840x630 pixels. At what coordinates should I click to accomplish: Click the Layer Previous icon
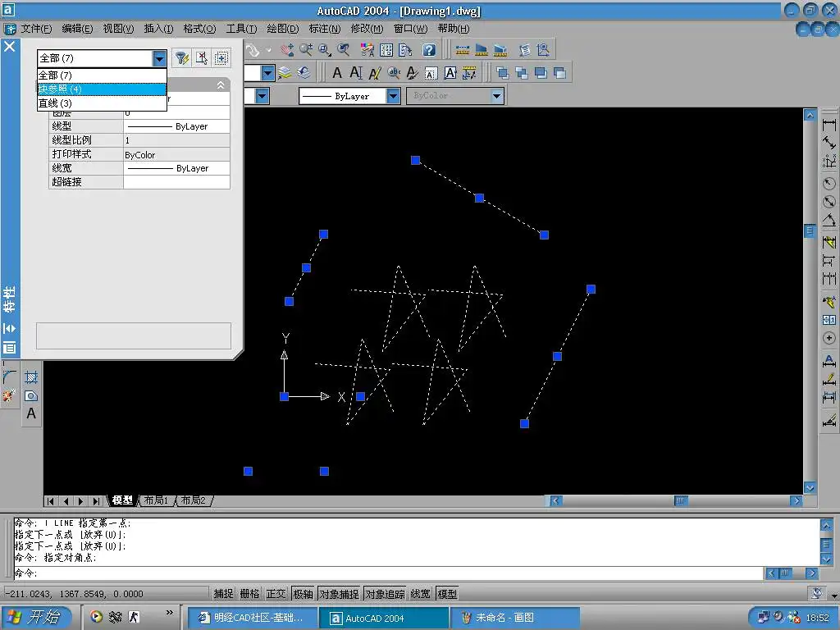tap(304, 72)
